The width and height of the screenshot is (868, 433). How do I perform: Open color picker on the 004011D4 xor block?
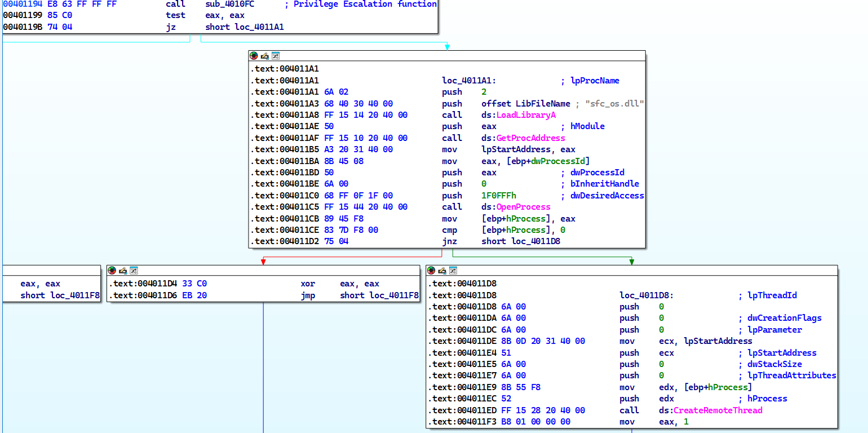click(112, 271)
